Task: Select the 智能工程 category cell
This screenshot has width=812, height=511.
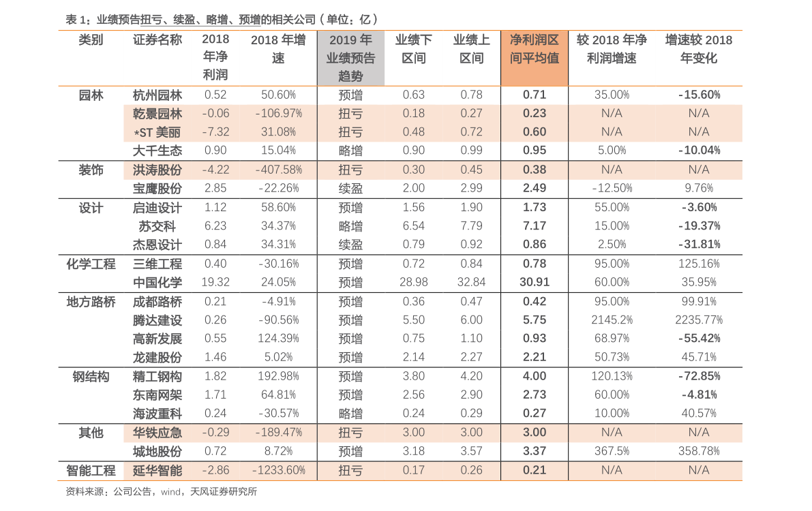Action: click(91, 471)
